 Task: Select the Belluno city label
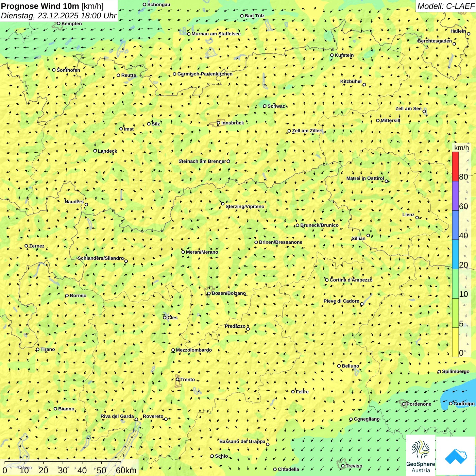350,366
